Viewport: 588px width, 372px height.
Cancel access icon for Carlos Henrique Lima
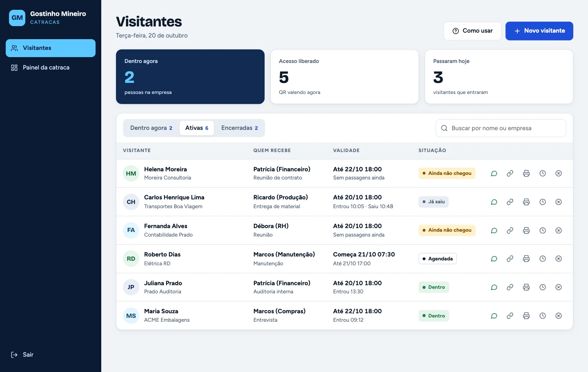559,202
